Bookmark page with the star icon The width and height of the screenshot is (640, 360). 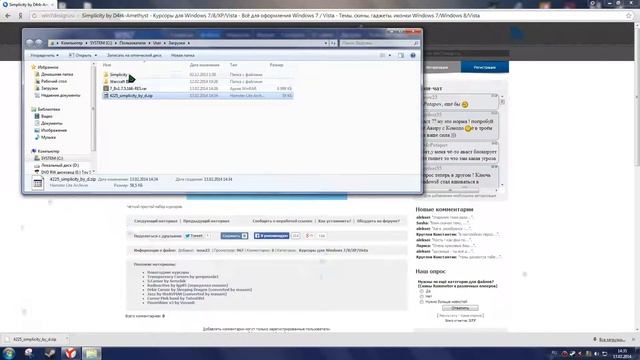(629, 16)
